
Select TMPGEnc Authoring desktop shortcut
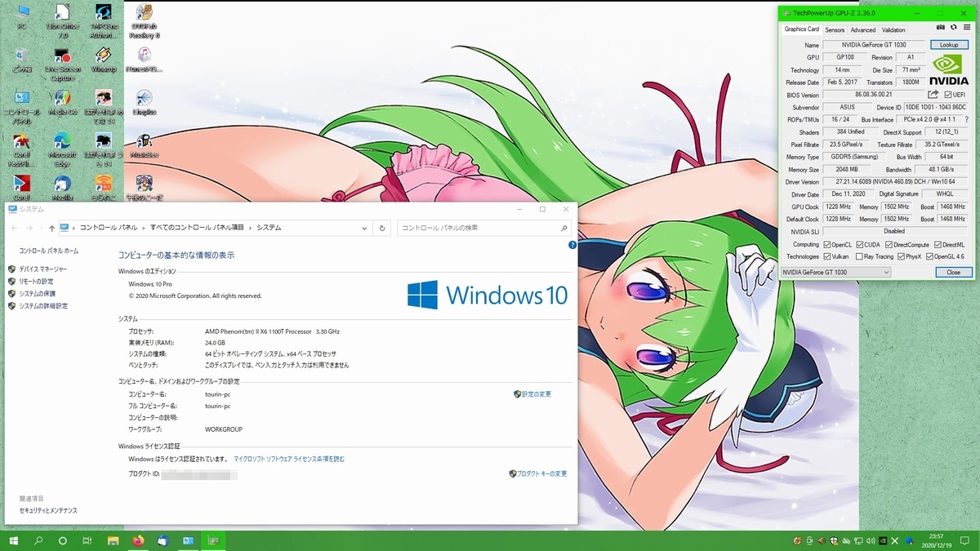click(104, 22)
